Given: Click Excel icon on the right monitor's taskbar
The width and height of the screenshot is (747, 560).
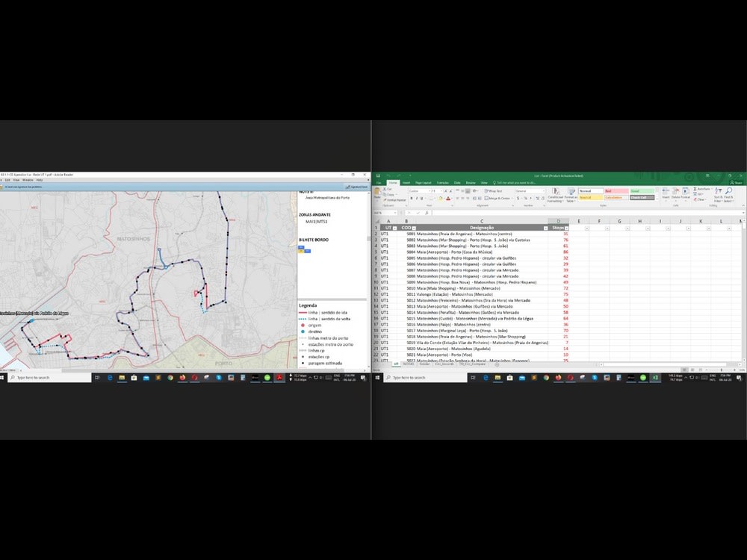Looking at the screenshot, I should 655,378.
